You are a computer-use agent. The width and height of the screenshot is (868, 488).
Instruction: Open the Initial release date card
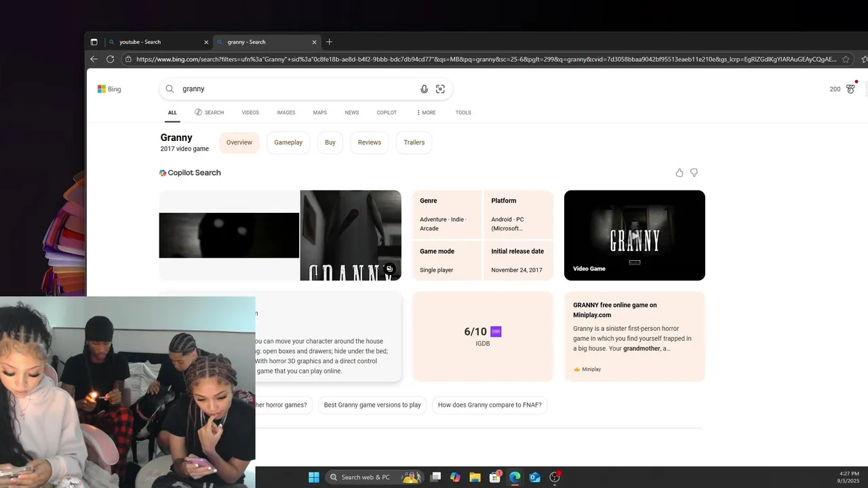518,260
